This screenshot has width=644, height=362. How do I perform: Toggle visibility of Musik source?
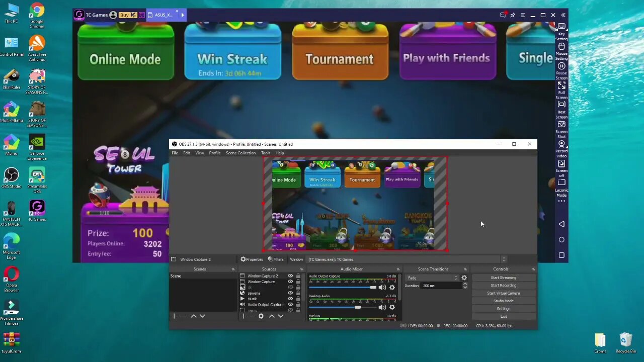(290, 299)
